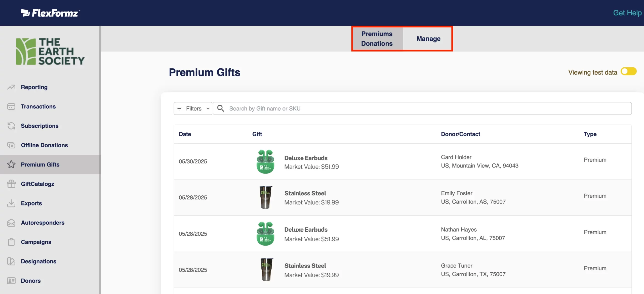Switch to the Manage tab
Screen dimensions: 644x294
coord(428,39)
